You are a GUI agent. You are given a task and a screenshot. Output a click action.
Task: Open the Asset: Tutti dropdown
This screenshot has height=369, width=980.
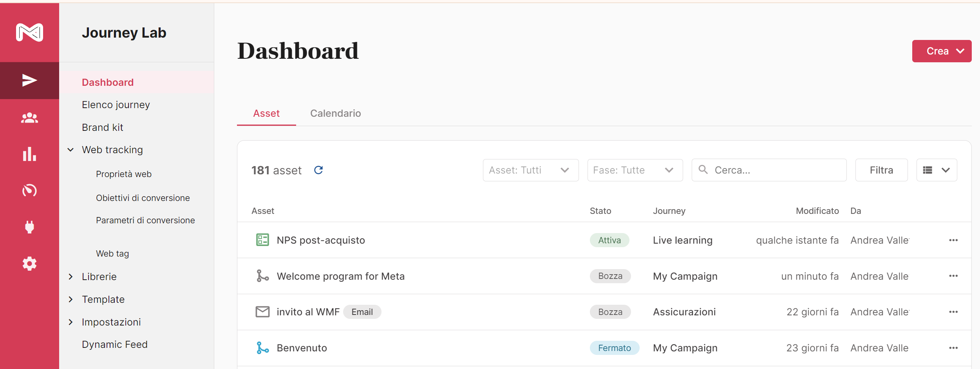click(x=531, y=170)
